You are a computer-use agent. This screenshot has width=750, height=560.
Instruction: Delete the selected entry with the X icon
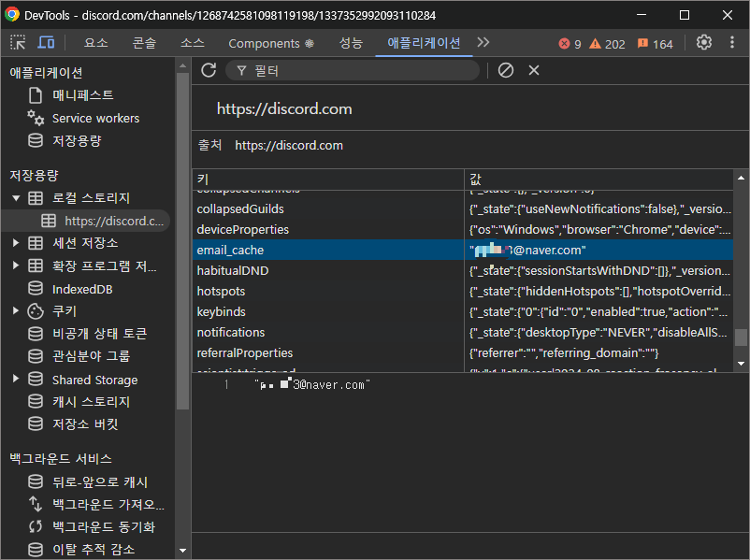click(534, 70)
